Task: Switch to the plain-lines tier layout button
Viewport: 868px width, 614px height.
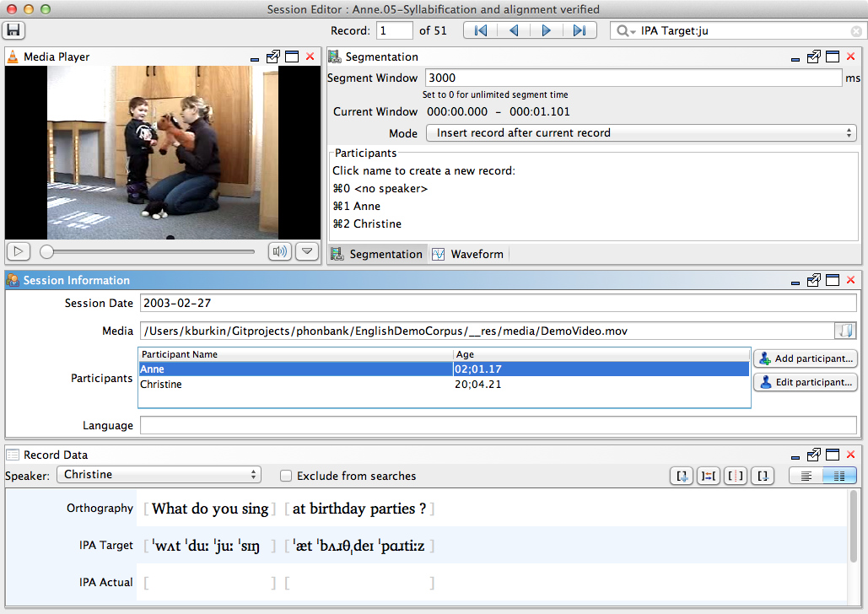Action: (x=806, y=477)
